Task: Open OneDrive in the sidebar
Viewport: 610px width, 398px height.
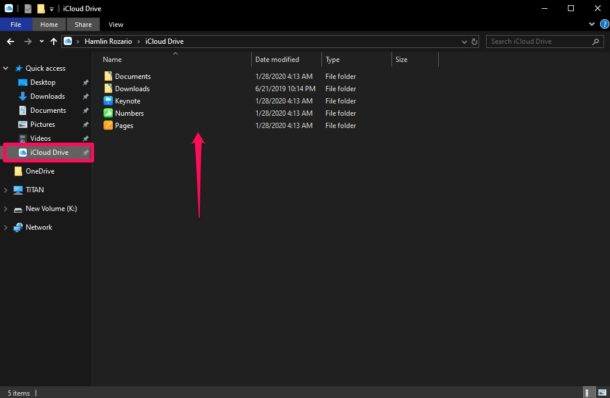Action: [x=40, y=171]
